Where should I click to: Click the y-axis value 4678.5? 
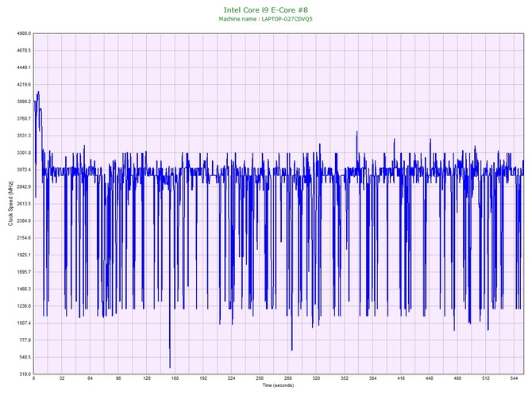tap(24, 51)
